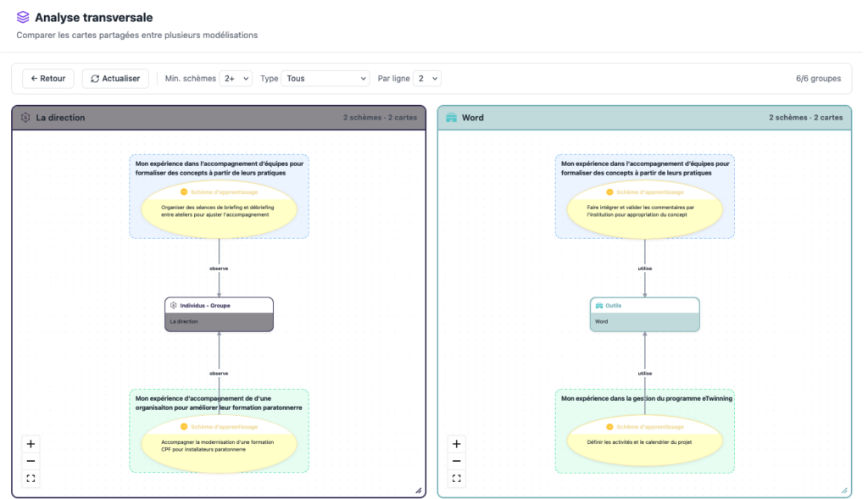Zoom in on the La direction canvas
This screenshot has height=499, width=868.
coord(31,444)
